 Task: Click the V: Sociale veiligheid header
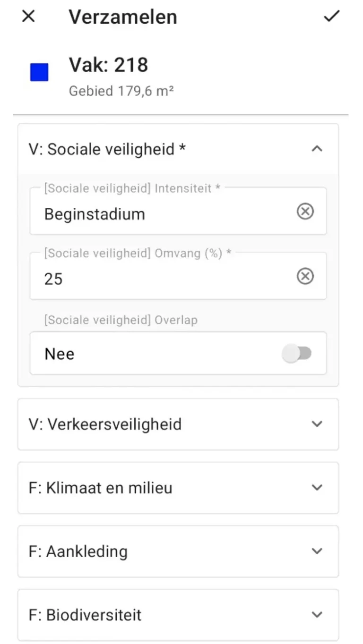(x=107, y=149)
